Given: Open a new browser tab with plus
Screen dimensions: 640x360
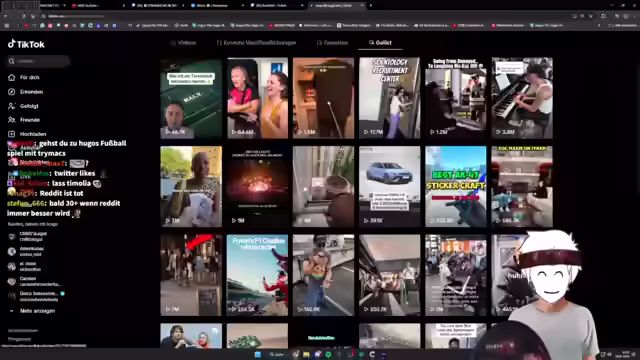Looking at the screenshot, I should [371, 6].
